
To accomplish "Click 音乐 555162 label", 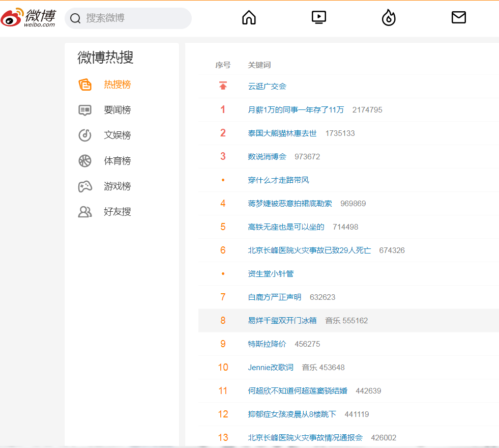I will point(346,321).
